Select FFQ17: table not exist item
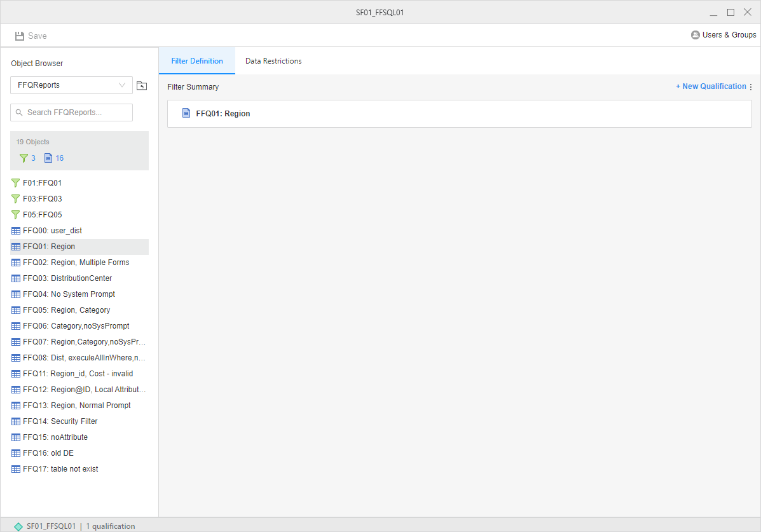The width and height of the screenshot is (761, 532). pyautogui.click(x=60, y=469)
